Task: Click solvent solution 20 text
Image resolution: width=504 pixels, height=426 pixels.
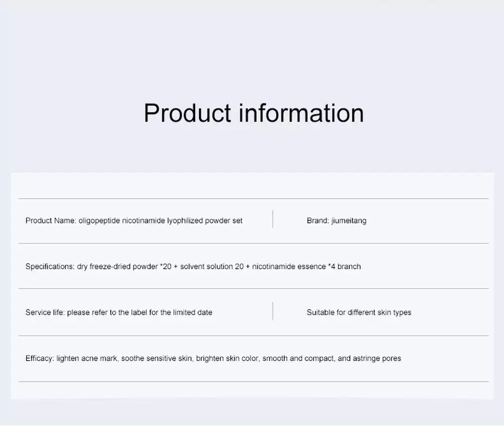Action: coord(212,267)
